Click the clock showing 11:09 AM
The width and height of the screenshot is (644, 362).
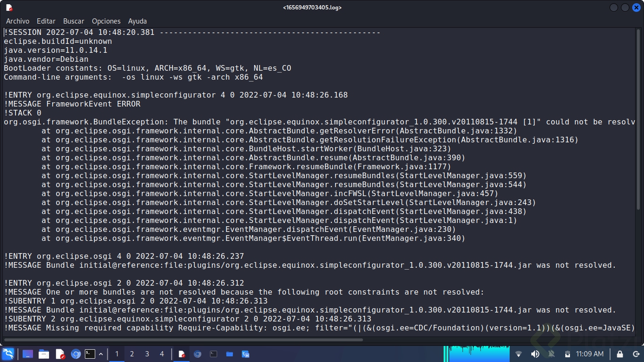pyautogui.click(x=589, y=354)
